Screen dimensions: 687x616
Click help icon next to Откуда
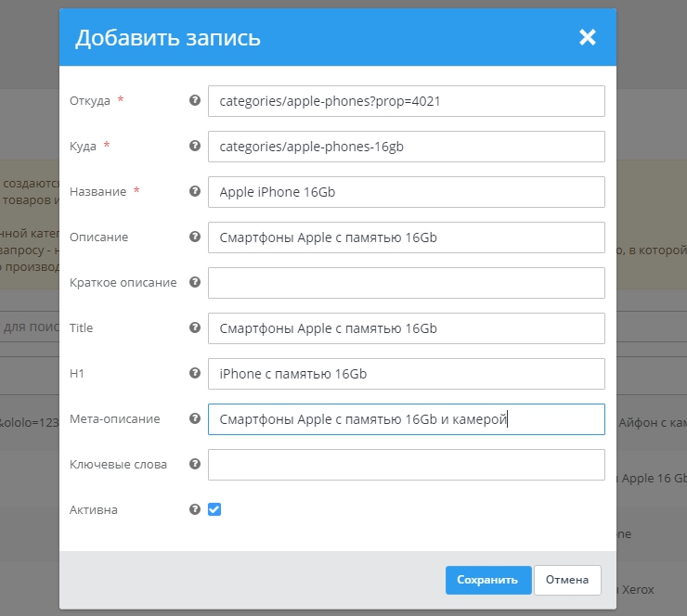(195, 100)
